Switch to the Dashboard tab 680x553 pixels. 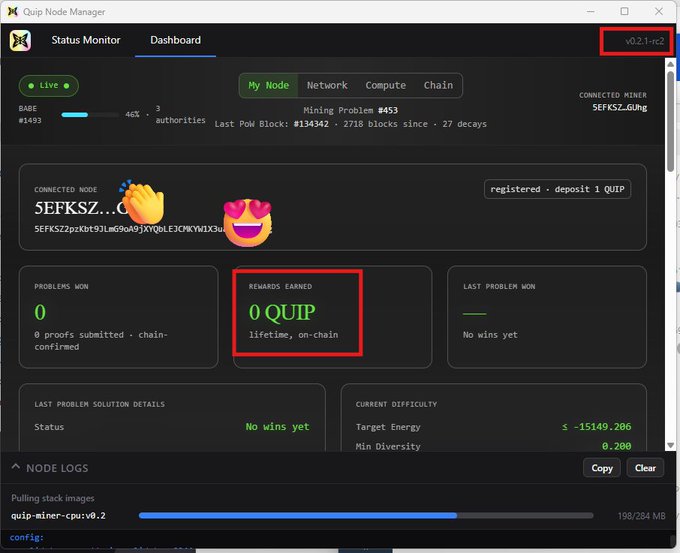pyautogui.click(x=176, y=40)
